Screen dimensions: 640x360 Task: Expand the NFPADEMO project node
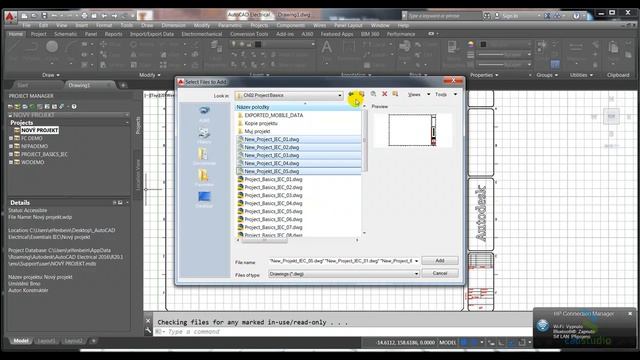pyautogui.click(x=11, y=146)
